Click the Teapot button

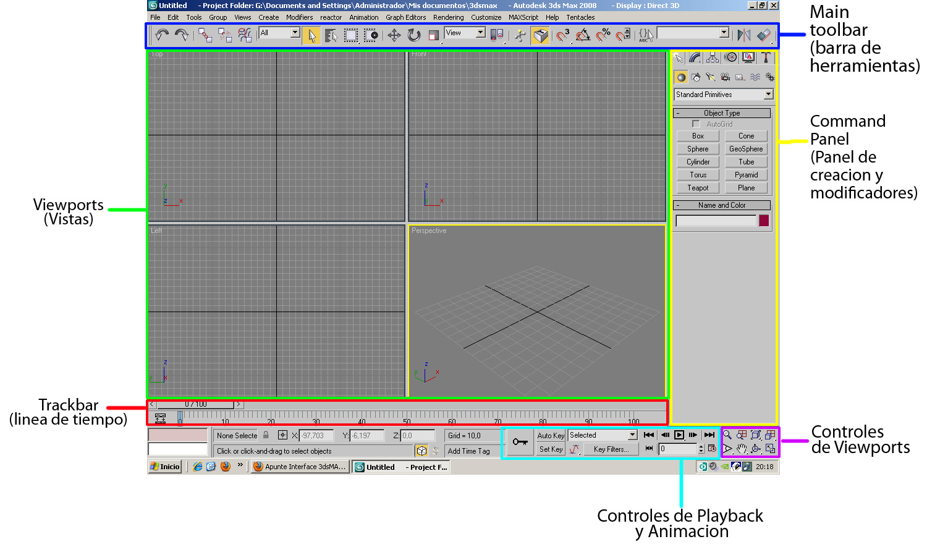coord(698,188)
